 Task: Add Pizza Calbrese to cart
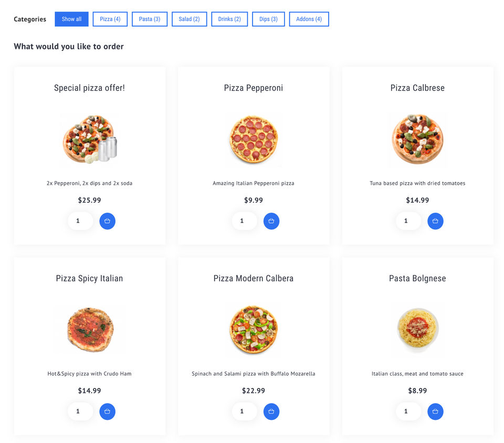coord(435,221)
